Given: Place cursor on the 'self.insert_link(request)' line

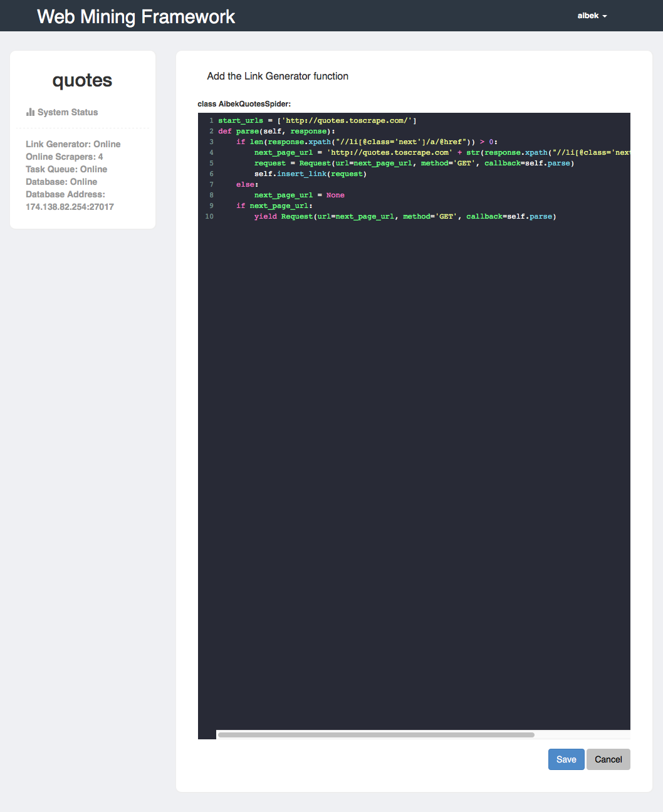Looking at the screenshot, I should point(310,174).
